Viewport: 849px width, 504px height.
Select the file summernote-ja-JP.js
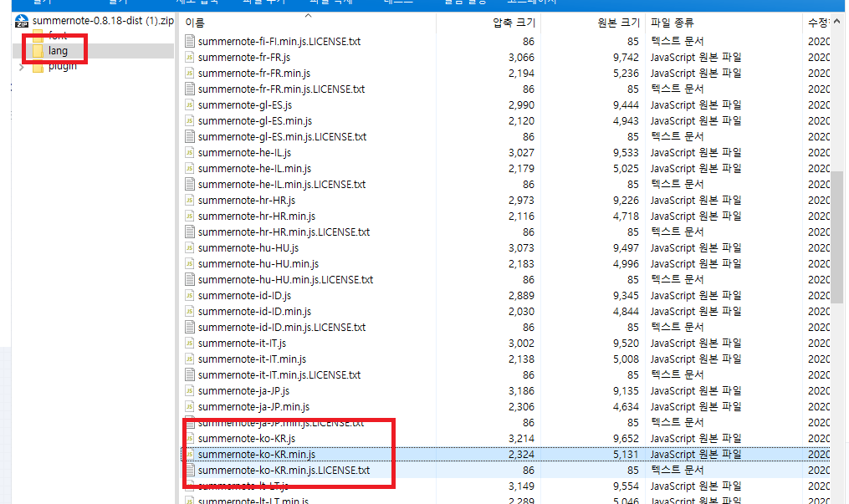coord(243,390)
